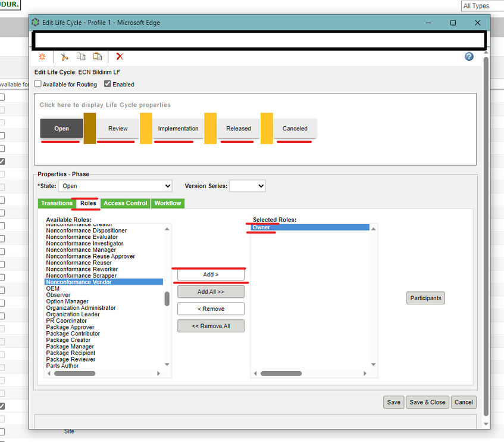Viewport: 504px width, 442px height.
Task: Click the red X delete icon
Action: click(120, 57)
